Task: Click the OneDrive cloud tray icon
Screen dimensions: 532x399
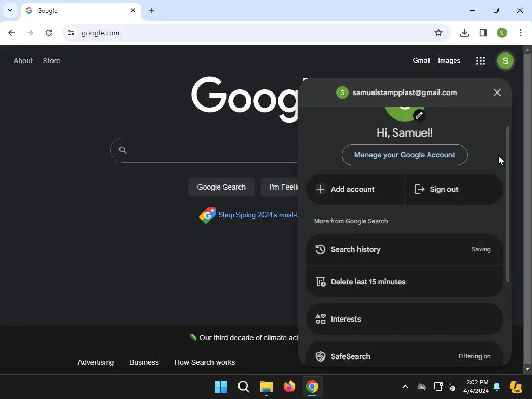Action: (422, 387)
